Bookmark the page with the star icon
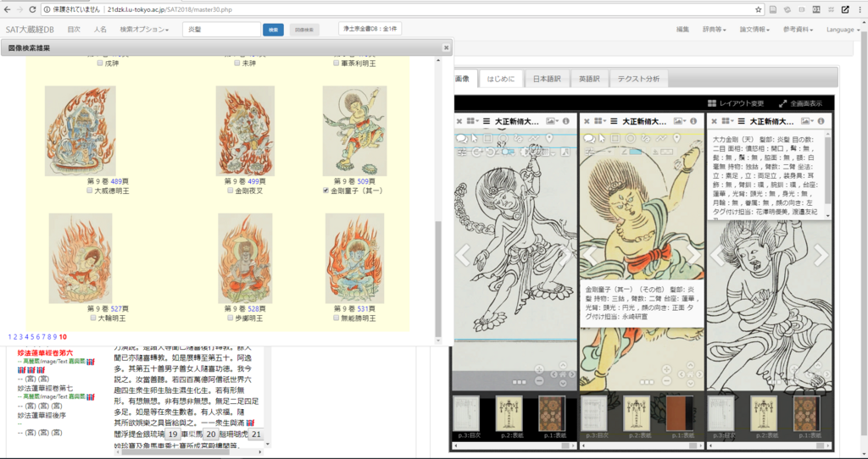868x459 pixels. pyautogui.click(x=759, y=9)
